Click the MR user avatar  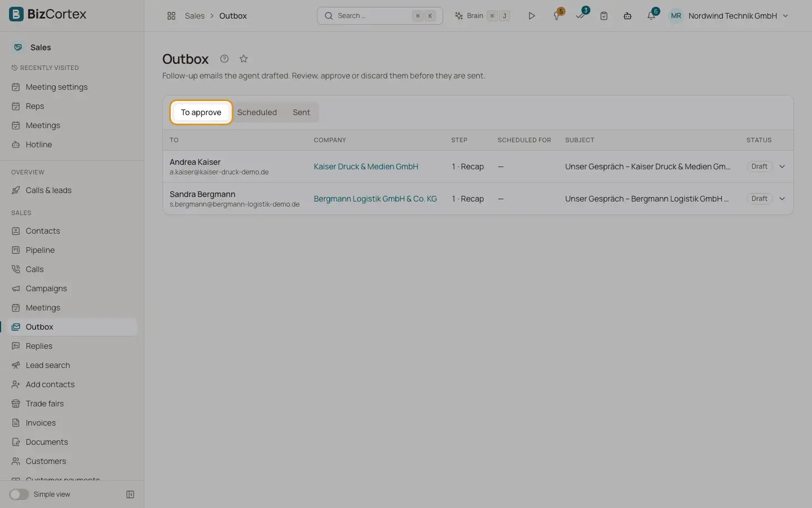(676, 16)
